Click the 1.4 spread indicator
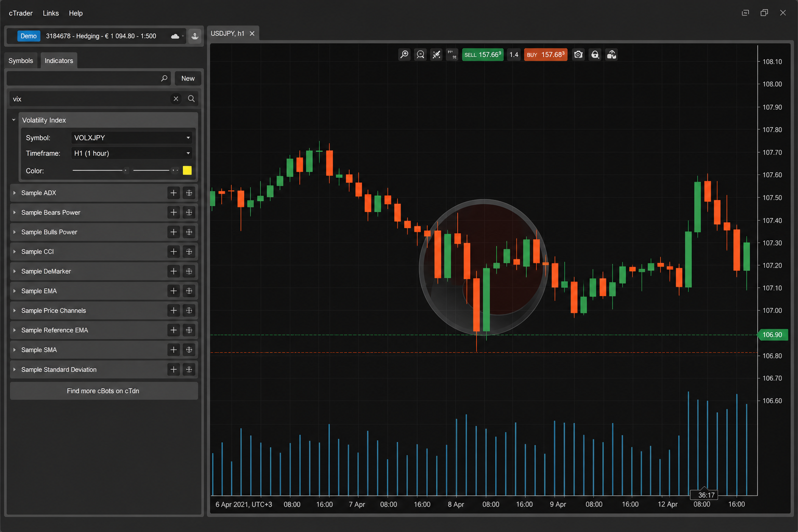Viewport: 798px width, 532px height. (x=514, y=55)
